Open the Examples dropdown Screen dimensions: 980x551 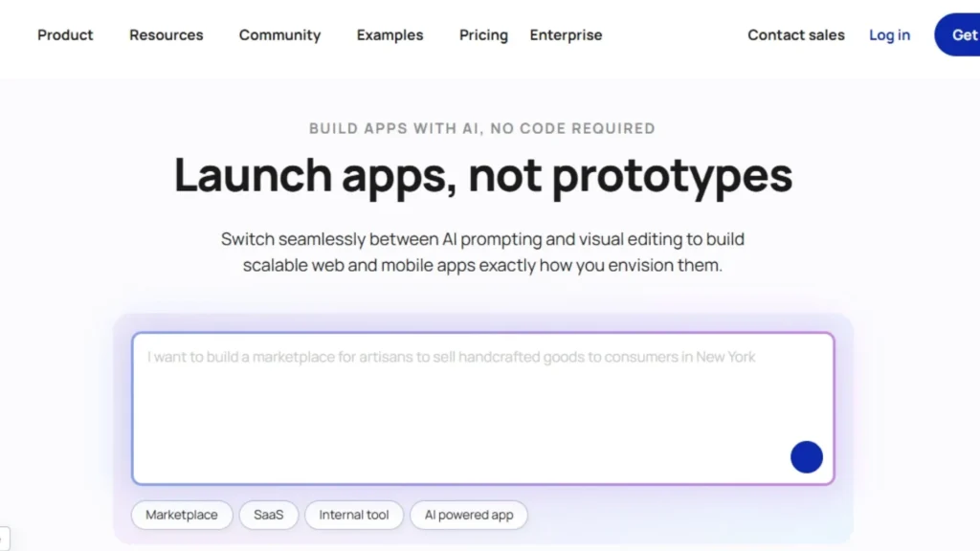390,35
